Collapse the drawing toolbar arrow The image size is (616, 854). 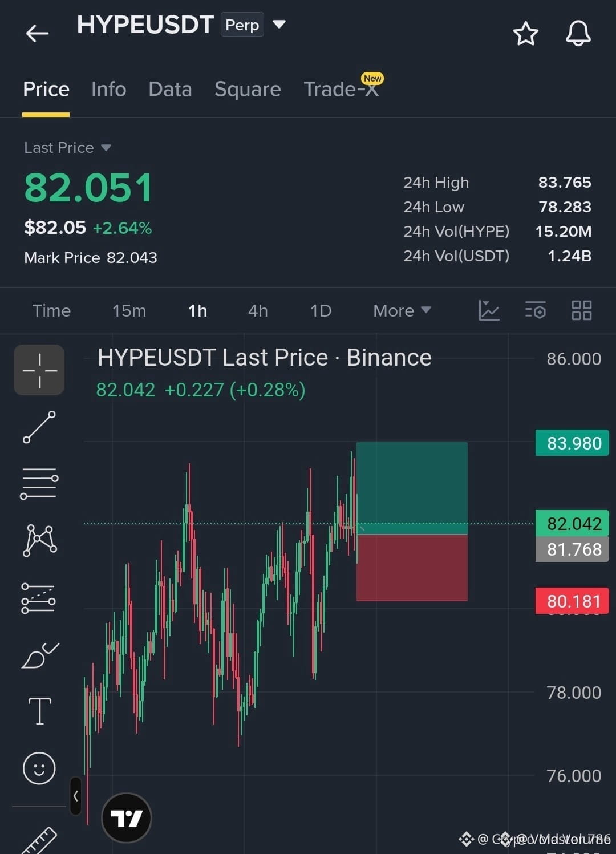click(75, 796)
